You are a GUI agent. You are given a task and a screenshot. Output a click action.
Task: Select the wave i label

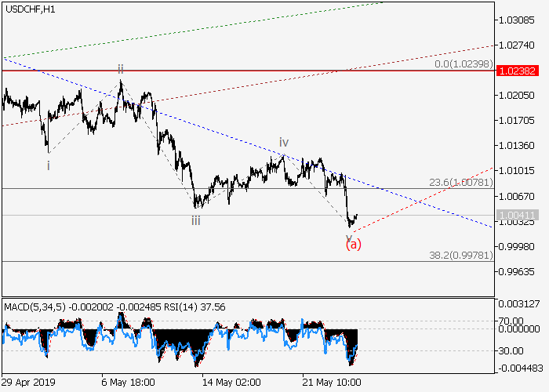pyautogui.click(x=49, y=165)
